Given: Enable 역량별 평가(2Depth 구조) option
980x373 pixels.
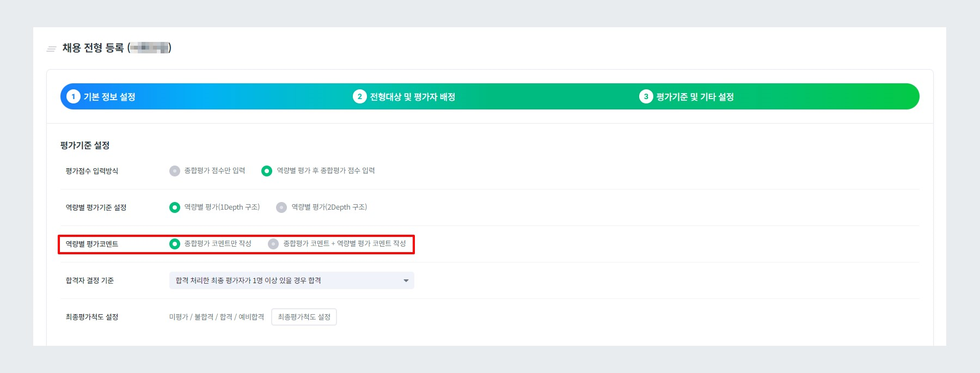Looking at the screenshot, I should (281, 207).
